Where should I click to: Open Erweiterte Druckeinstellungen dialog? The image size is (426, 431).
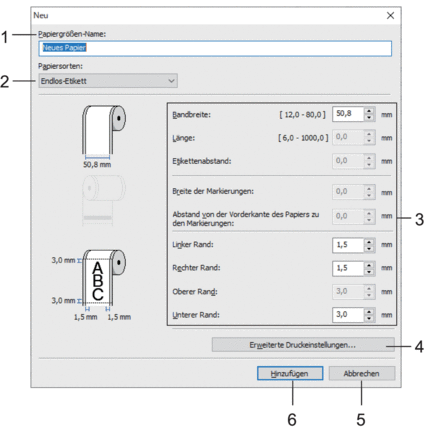pos(303,345)
